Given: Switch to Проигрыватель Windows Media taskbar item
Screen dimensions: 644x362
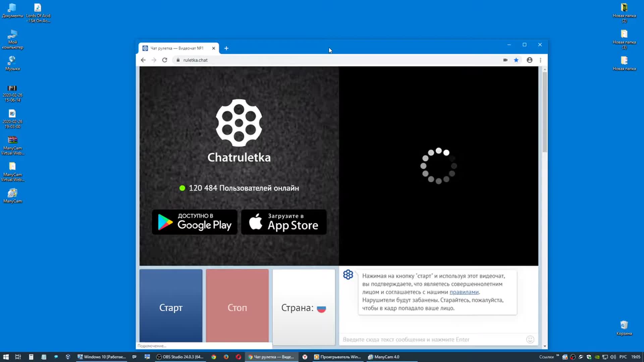Looking at the screenshot, I should tap(338, 357).
